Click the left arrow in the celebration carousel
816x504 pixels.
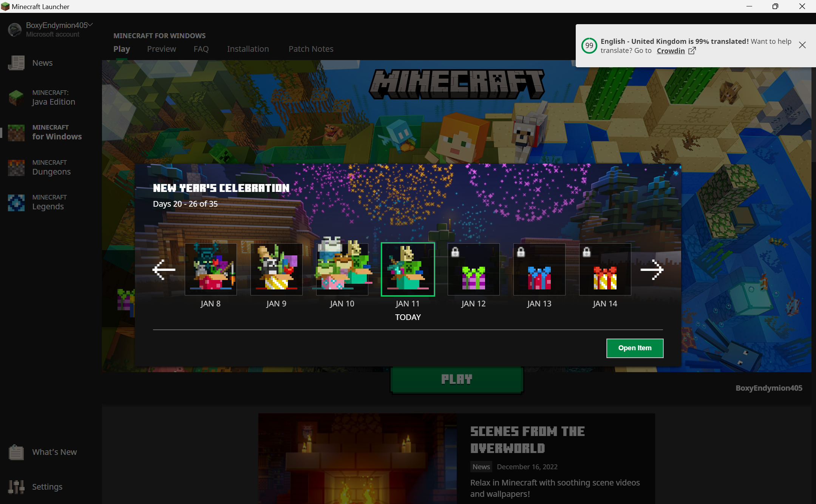[164, 269]
